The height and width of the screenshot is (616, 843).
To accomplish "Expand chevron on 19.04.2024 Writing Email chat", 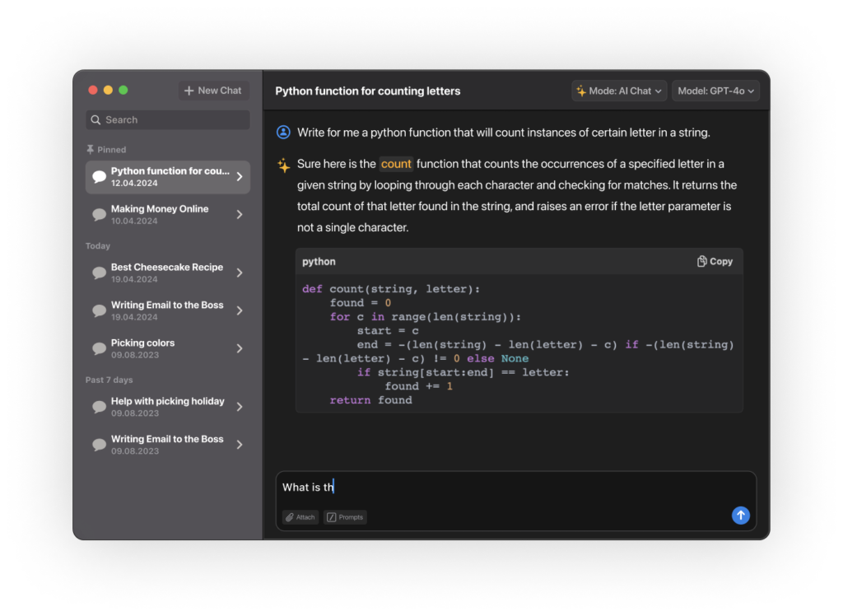I will (x=240, y=310).
